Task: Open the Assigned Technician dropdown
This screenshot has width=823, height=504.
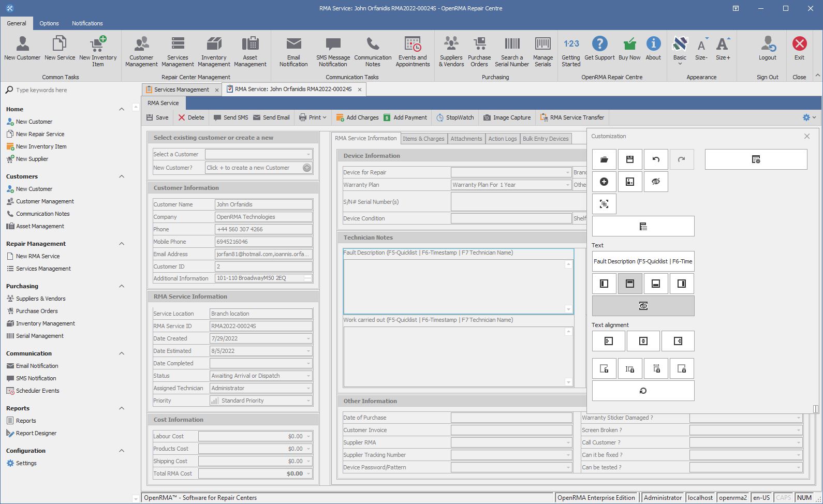Action: click(308, 388)
